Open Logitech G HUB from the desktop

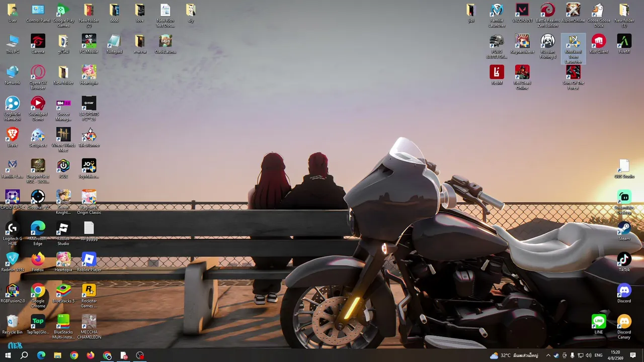tap(13, 233)
